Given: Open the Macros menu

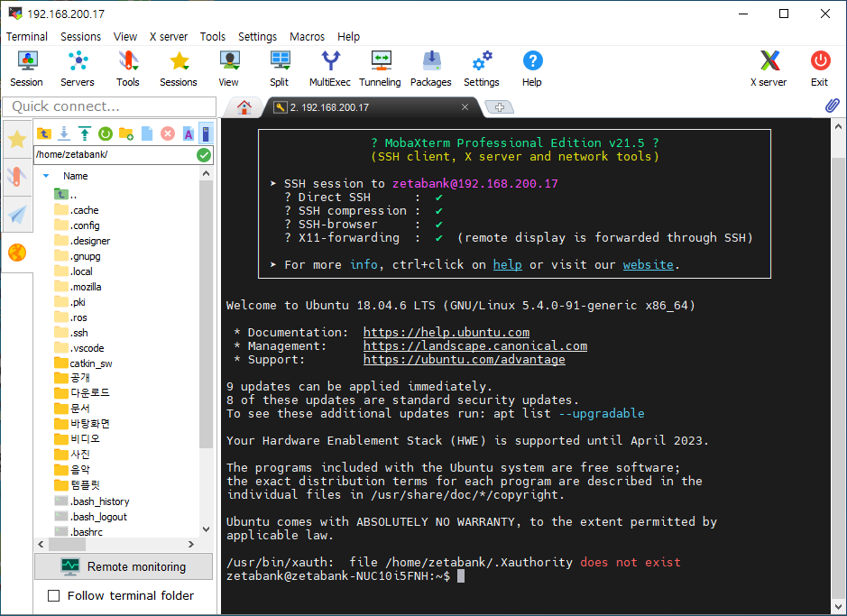Looking at the screenshot, I should [x=307, y=37].
